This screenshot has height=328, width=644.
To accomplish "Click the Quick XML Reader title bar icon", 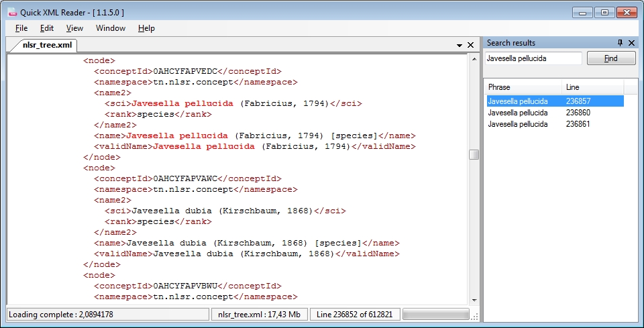I will (12, 12).
